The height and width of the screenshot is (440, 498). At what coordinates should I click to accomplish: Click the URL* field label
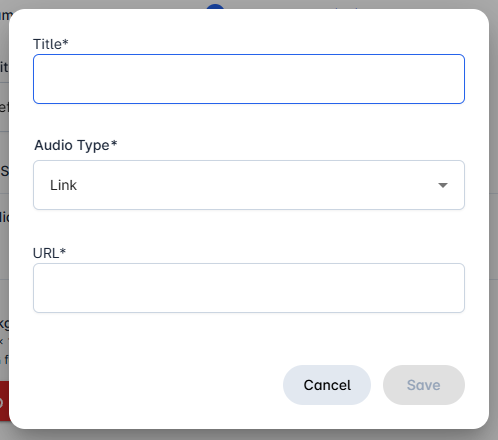49,253
